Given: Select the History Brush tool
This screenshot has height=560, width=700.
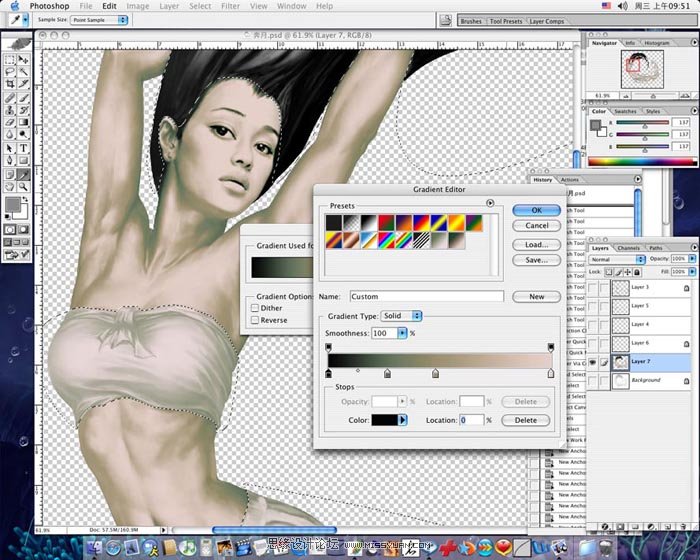Looking at the screenshot, I should tap(23, 110).
